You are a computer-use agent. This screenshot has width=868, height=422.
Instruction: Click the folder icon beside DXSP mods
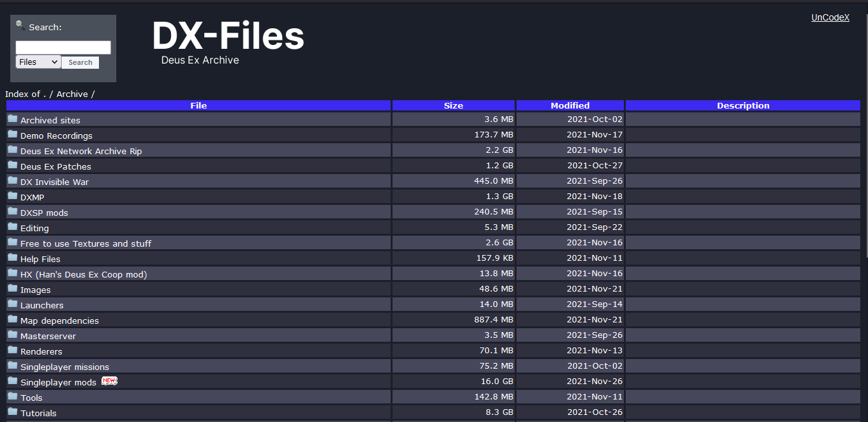click(x=13, y=211)
